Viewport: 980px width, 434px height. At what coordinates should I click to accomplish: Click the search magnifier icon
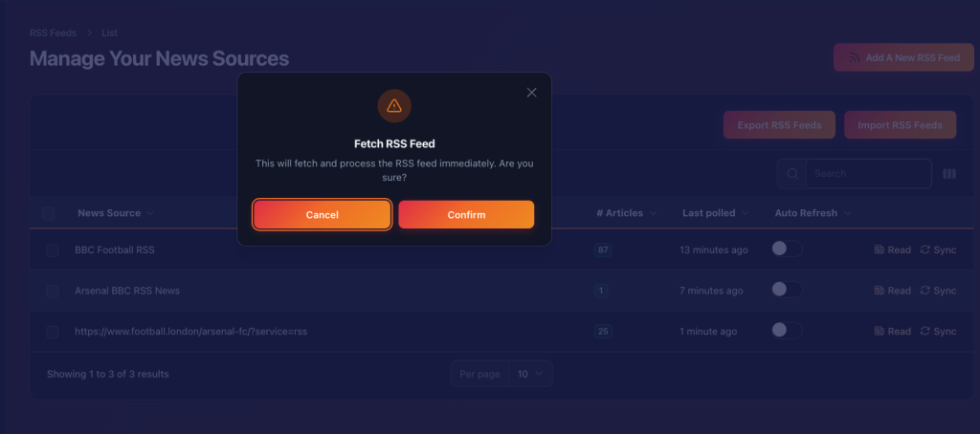pyautogui.click(x=791, y=174)
